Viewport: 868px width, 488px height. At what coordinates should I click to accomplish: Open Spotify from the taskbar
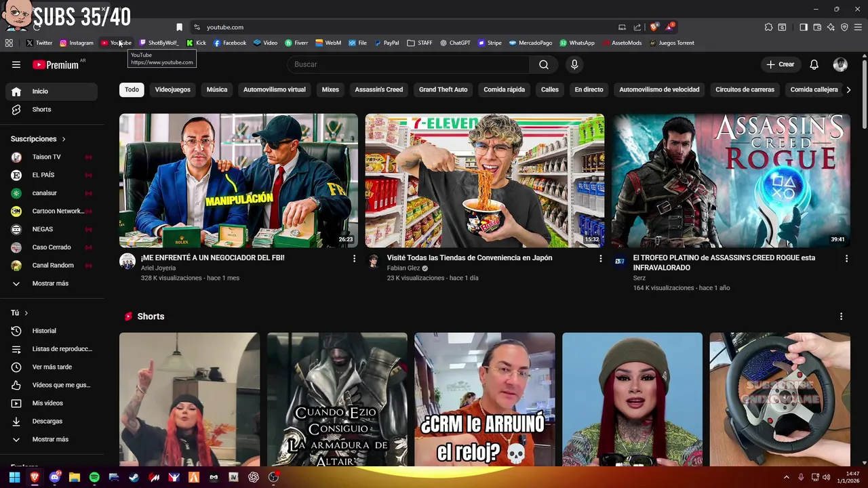pos(94,477)
